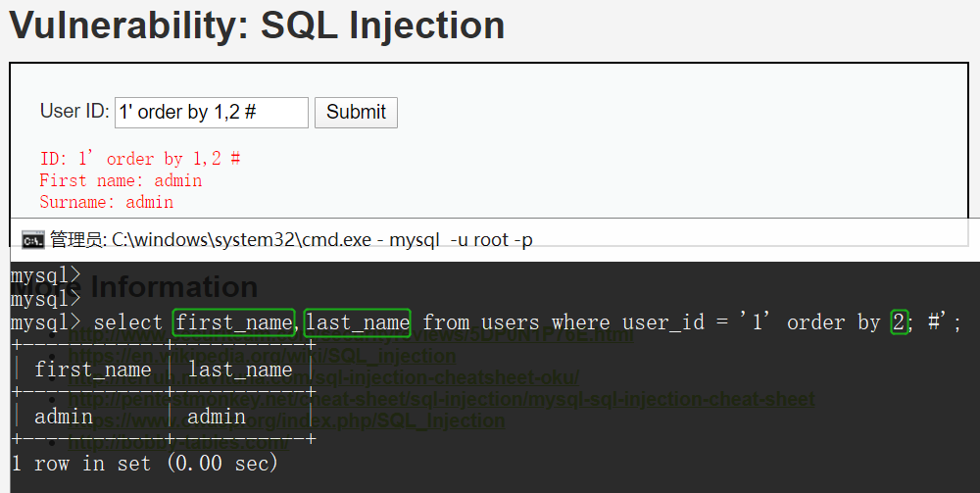Submit the User ID form
This screenshot has width=980, height=493.
click(356, 113)
